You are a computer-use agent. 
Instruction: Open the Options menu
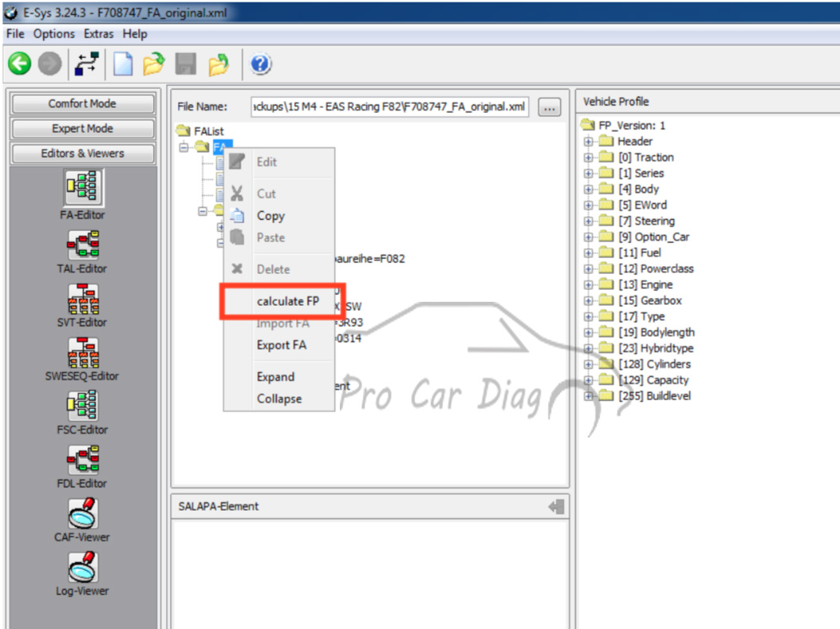53,34
